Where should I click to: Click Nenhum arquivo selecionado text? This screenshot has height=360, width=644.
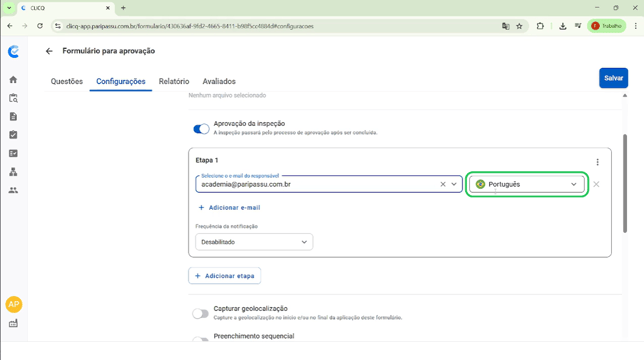227,95
